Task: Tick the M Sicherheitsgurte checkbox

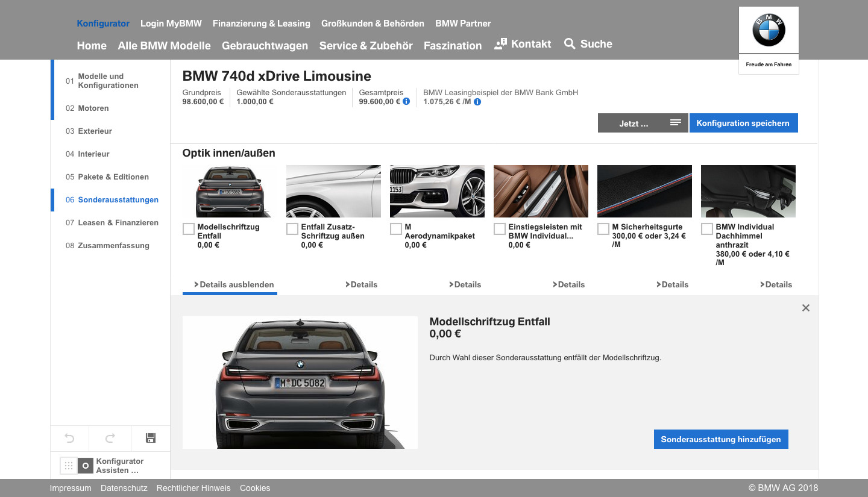Action: click(x=603, y=229)
